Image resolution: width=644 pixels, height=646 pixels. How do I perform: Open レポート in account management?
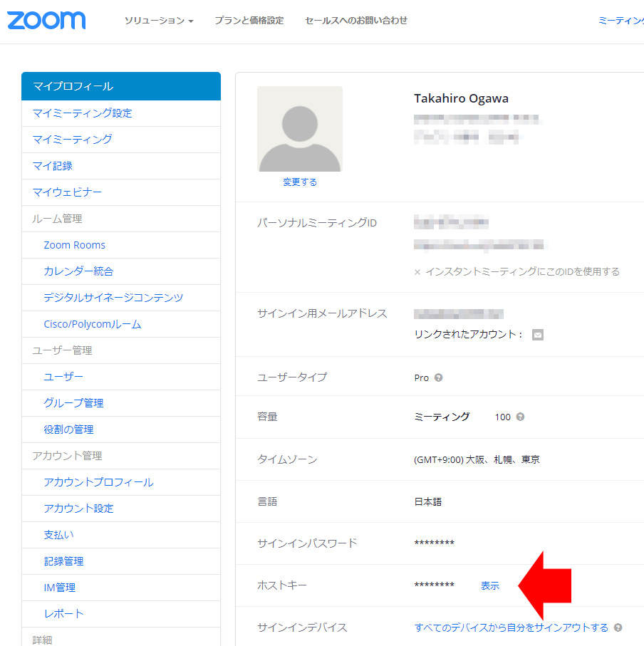[x=63, y=613]
